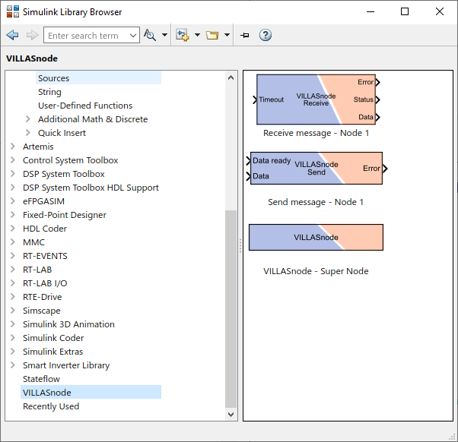
Task: Expand Smart Inverter Library
Action: (x=13, y=365)
